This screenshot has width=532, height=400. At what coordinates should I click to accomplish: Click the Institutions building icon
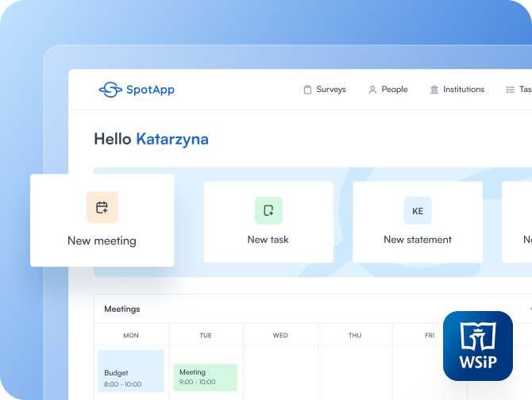(x=434, y=90)
